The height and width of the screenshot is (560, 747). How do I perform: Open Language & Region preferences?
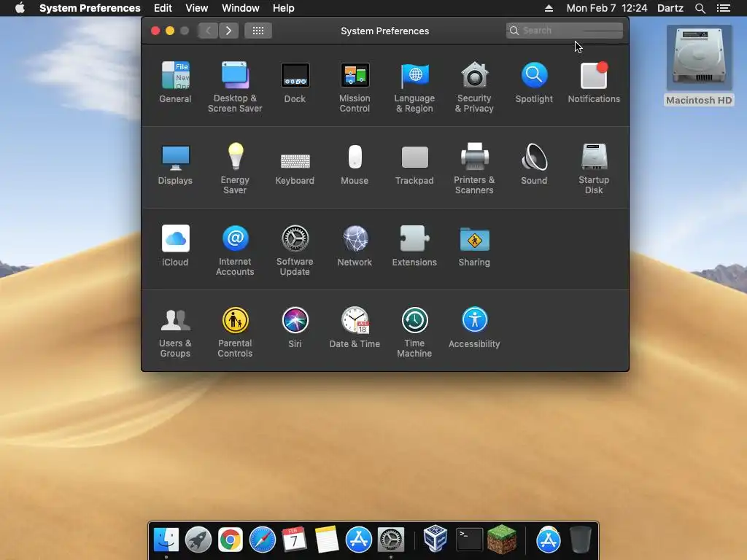tap(414, 87)
